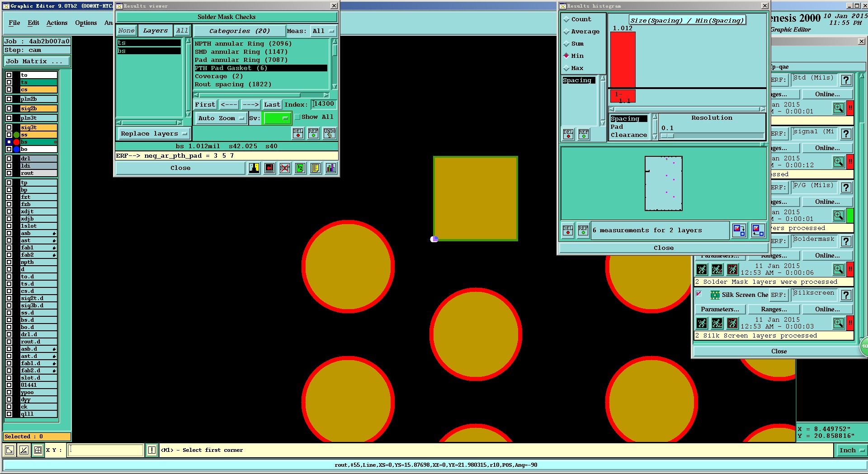Click the red histogram bar
868x474 pixels.
[623, 60]
